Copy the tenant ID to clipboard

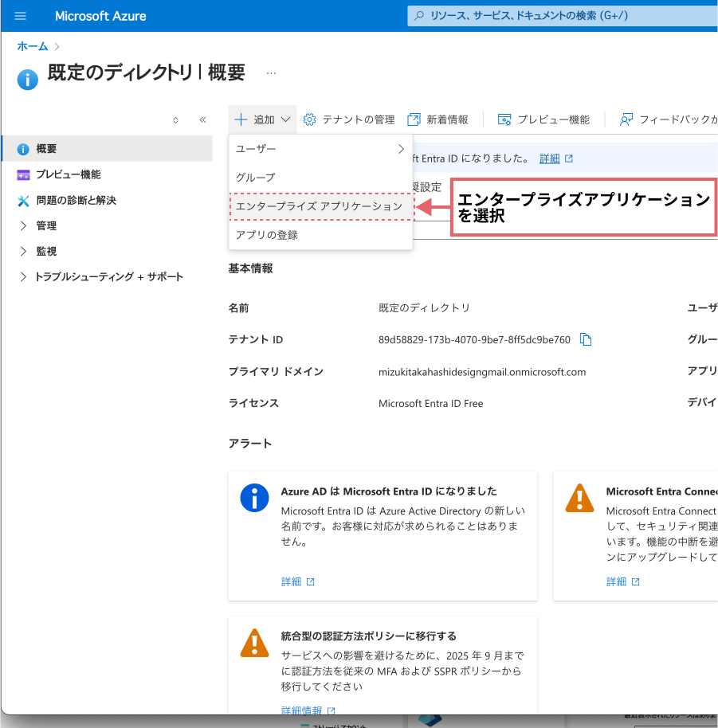coord(586,339)
